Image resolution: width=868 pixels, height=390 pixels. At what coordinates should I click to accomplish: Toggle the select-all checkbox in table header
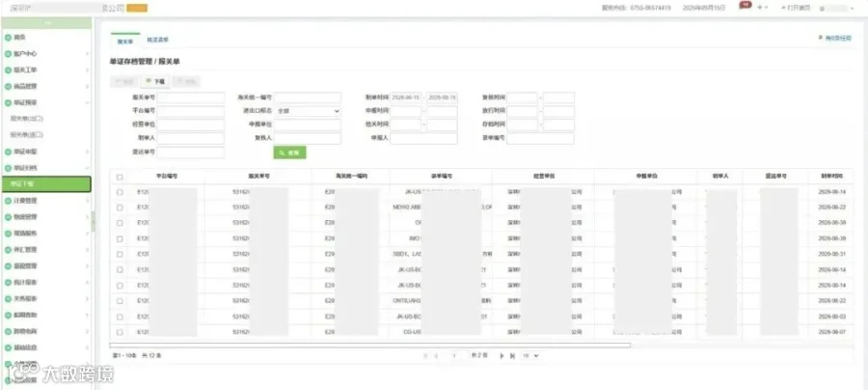click(x=120, y=177)
